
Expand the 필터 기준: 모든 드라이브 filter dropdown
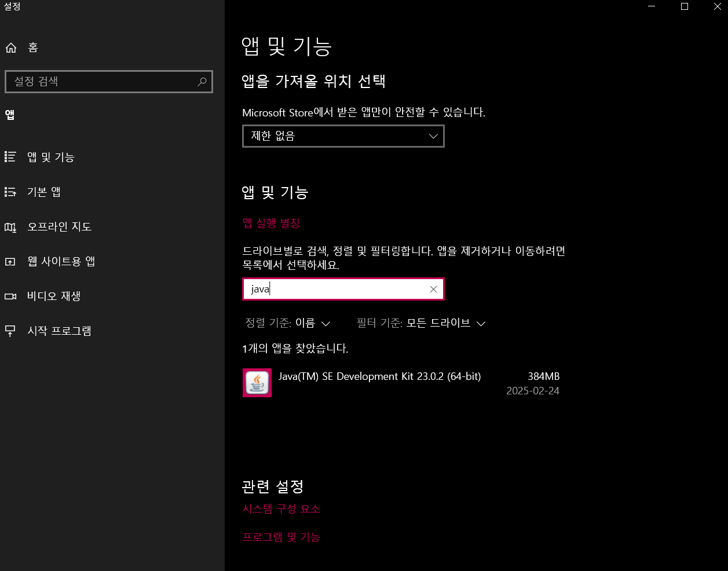tap(421, 323)
